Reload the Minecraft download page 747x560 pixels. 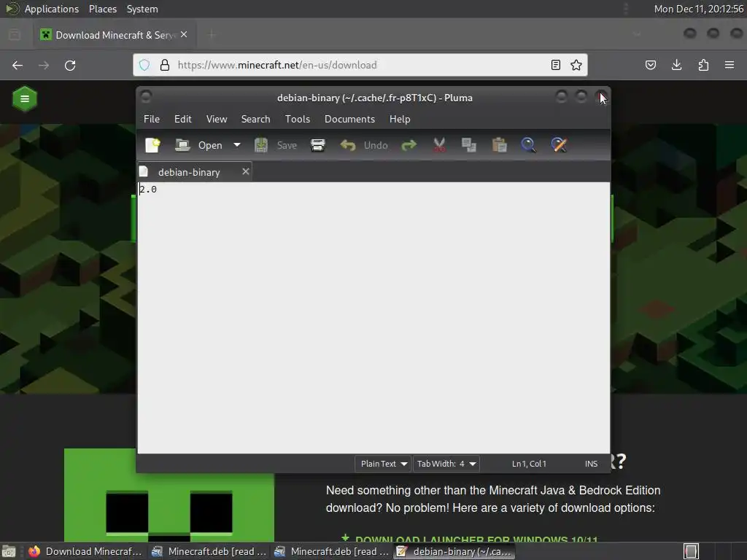pyautogui.click(x=70, y=65)
